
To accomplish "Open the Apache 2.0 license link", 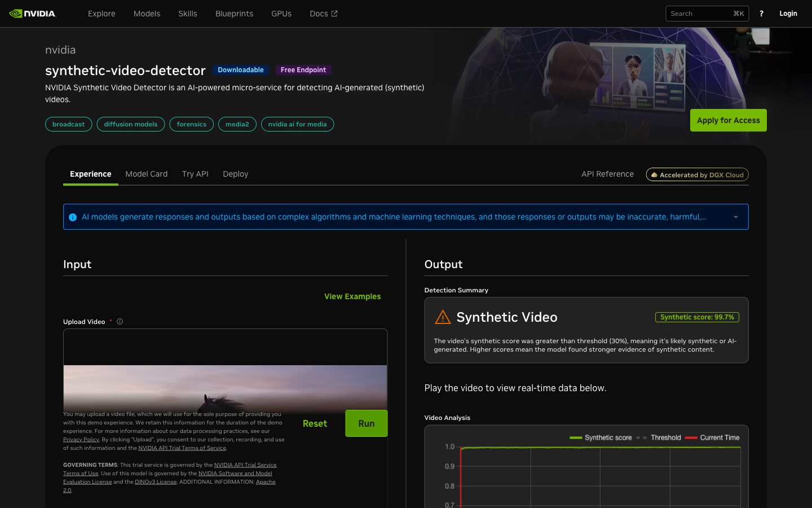I will tap(266, 481).
